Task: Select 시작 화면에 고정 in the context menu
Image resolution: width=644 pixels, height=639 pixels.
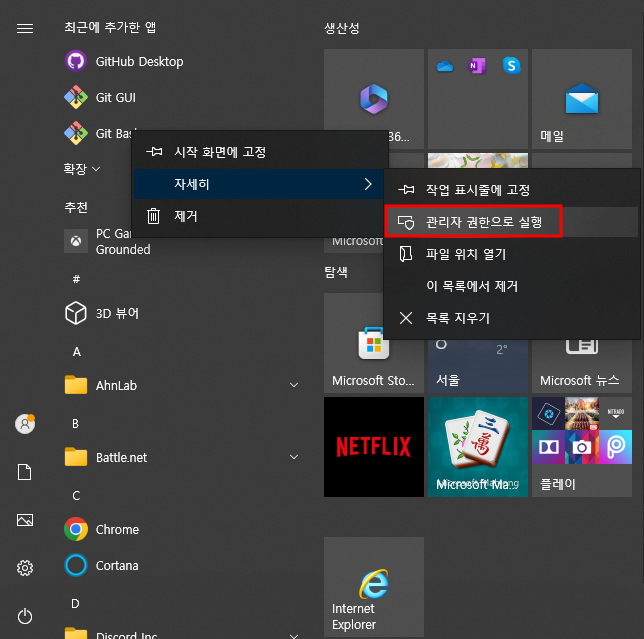Action: pos(259,152)
